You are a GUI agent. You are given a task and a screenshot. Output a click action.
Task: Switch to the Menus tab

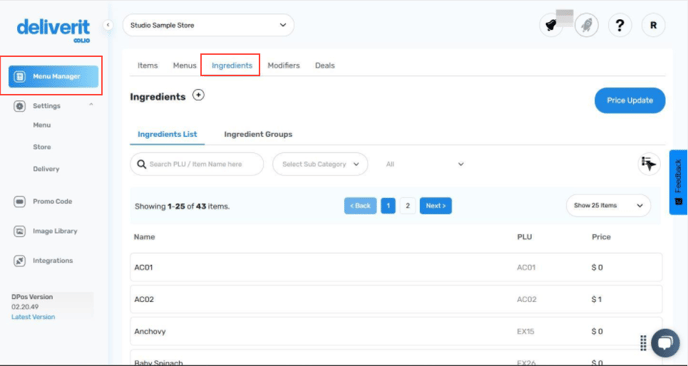click(x=184, y=65)
